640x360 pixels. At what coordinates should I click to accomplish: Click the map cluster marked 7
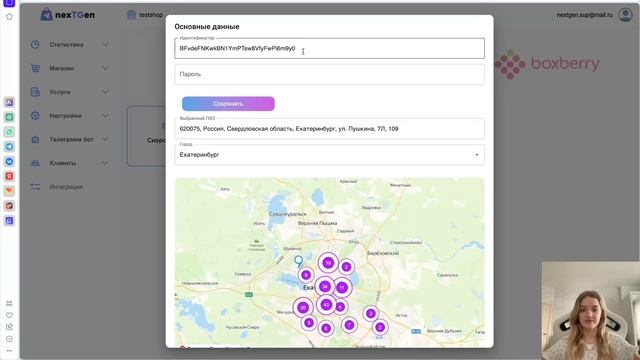click(349, 325)
